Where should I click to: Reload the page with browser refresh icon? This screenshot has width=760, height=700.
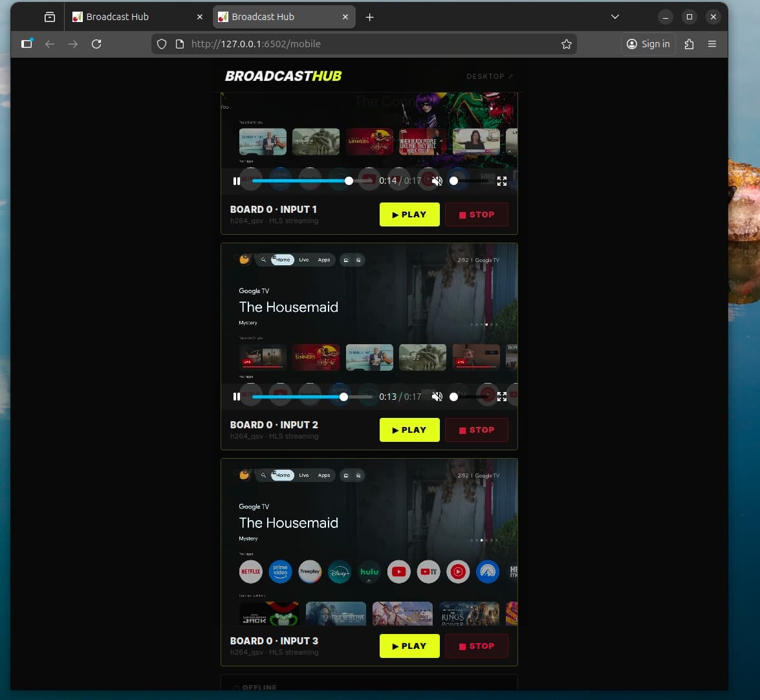96,44
